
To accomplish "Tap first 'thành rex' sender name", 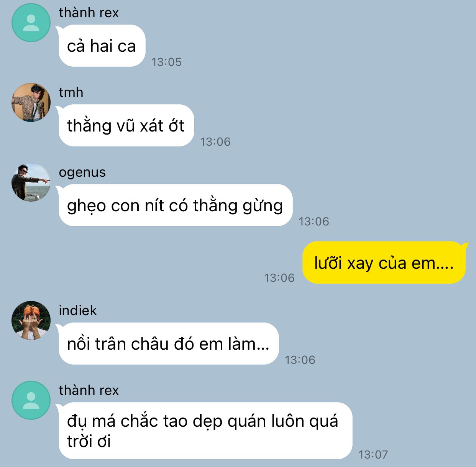I will coord(89,13).
